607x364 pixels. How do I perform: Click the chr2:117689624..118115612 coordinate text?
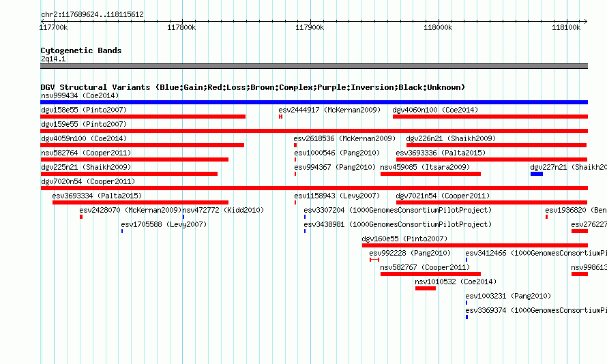pos(92,15)
